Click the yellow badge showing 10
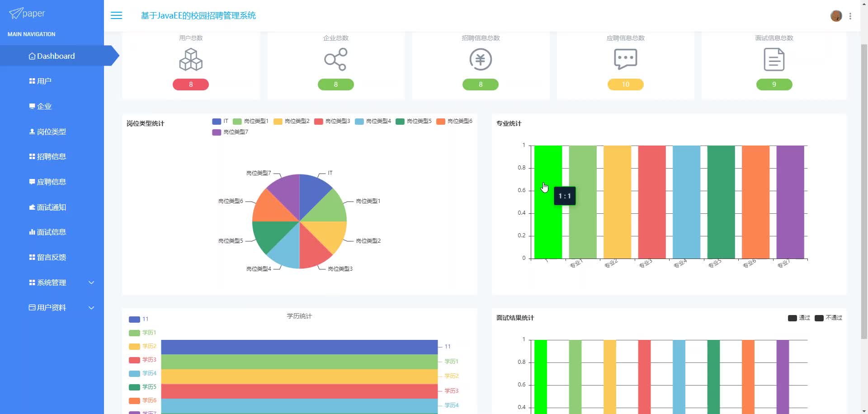 tap(626, 85)
